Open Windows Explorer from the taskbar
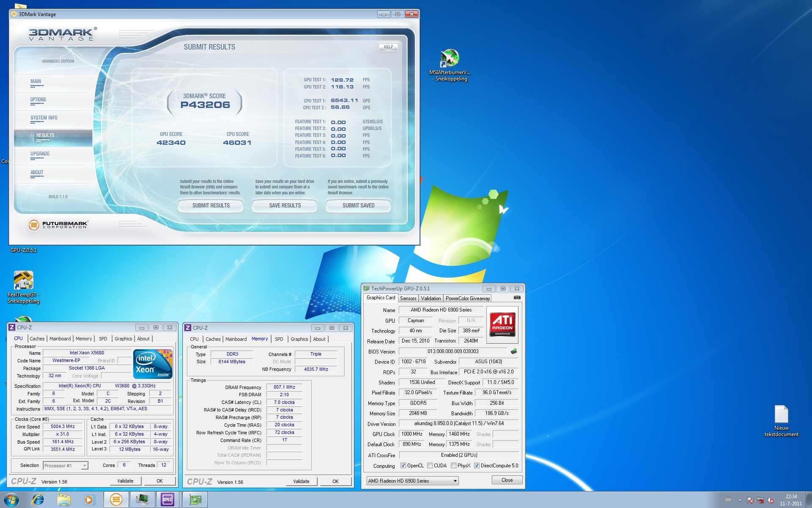 (64, 500)
